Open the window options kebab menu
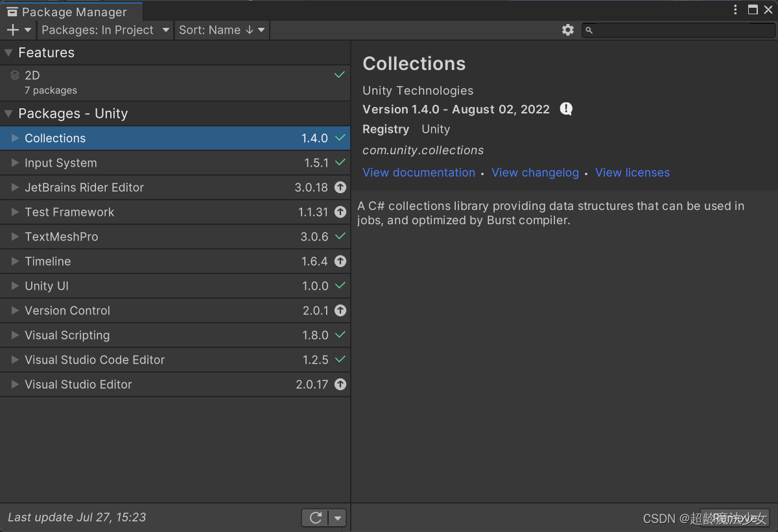This screenshot has height=532, width=778. (x=735, y=10)
